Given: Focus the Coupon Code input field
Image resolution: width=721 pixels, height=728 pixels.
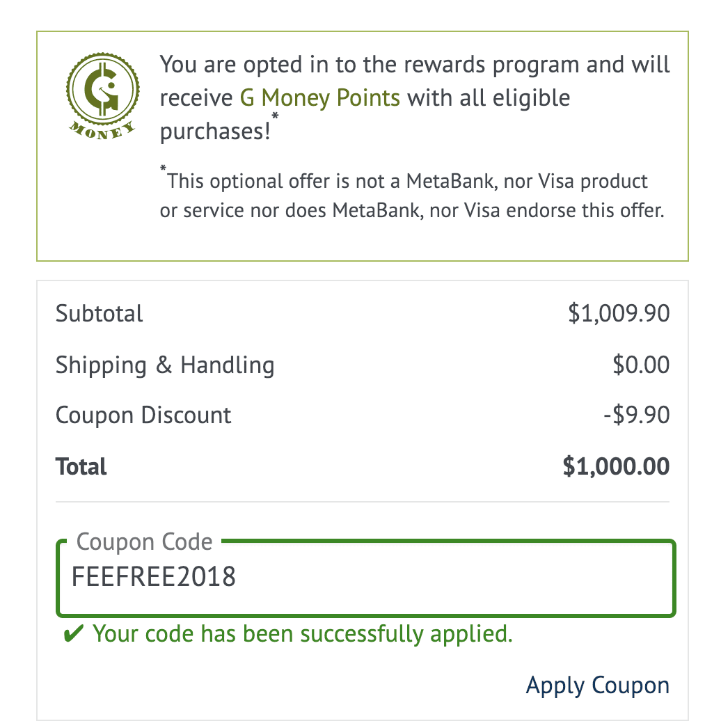Looking at the screenshot, I should [x=366, y=578].
